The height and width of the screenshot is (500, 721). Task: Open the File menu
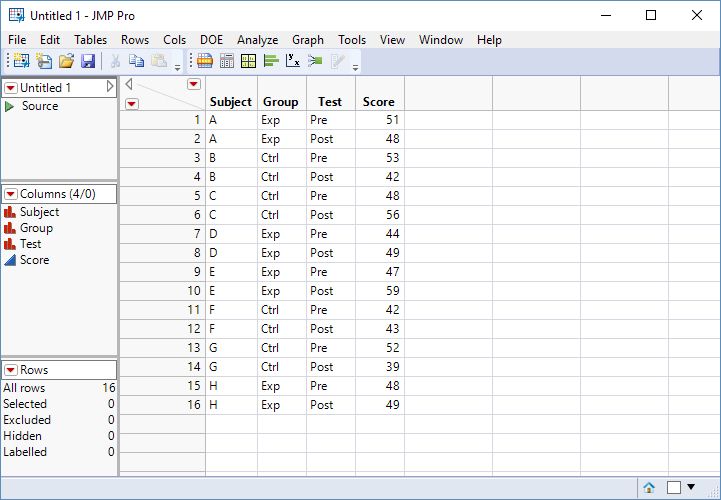click(17, 40)
